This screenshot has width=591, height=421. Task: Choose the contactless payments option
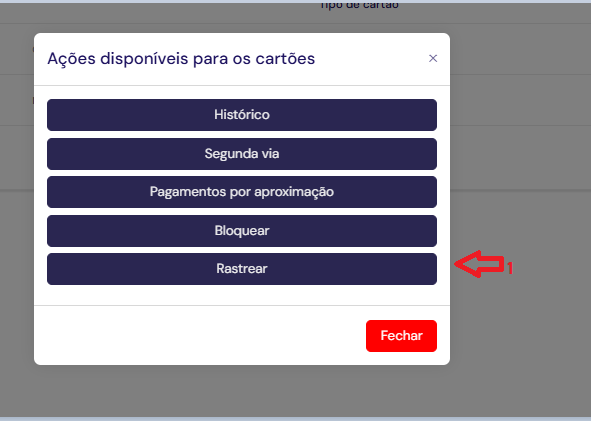[242, 192]
